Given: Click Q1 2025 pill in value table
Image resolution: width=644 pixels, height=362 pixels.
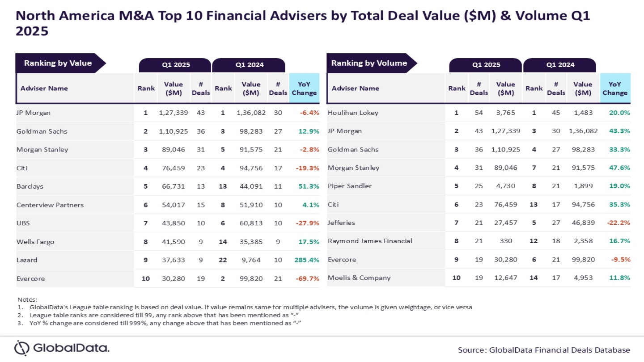Looking at the screenshot, I should [176, 65].
